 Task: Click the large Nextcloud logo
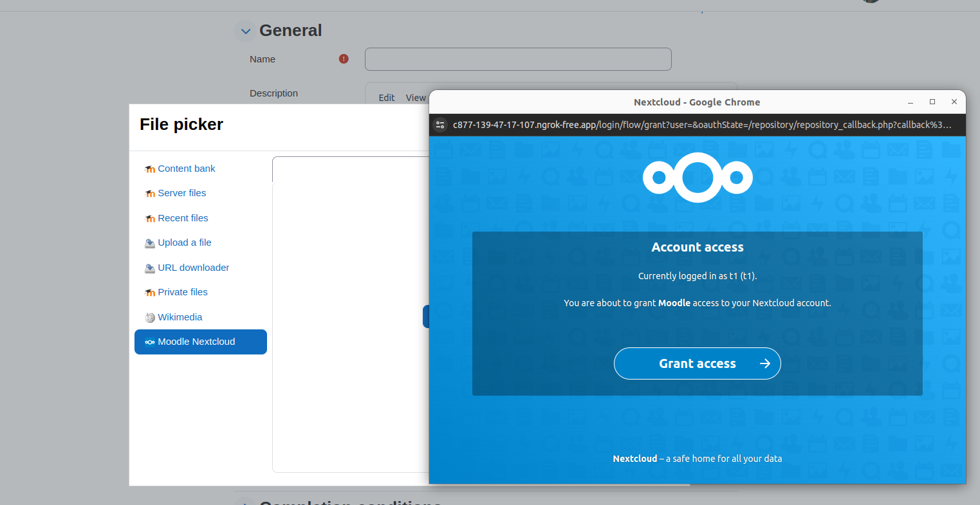point(698,178)
